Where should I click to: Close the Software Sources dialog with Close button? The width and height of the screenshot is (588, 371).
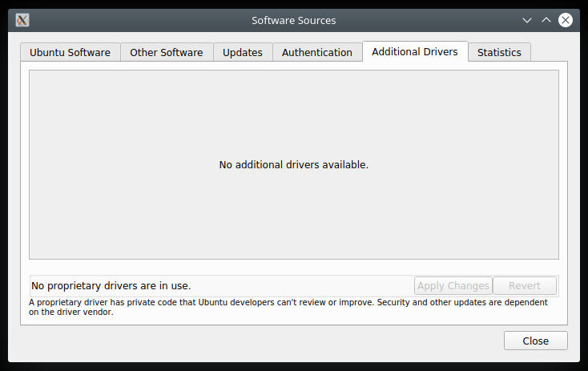click(535, 341)
